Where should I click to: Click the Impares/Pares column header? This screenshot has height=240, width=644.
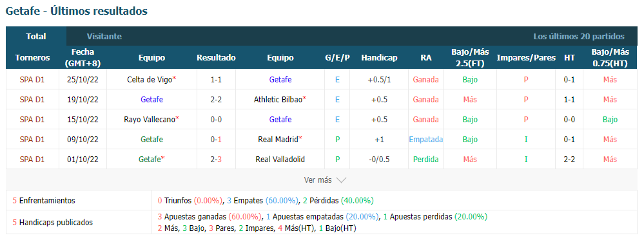[526, 58]
